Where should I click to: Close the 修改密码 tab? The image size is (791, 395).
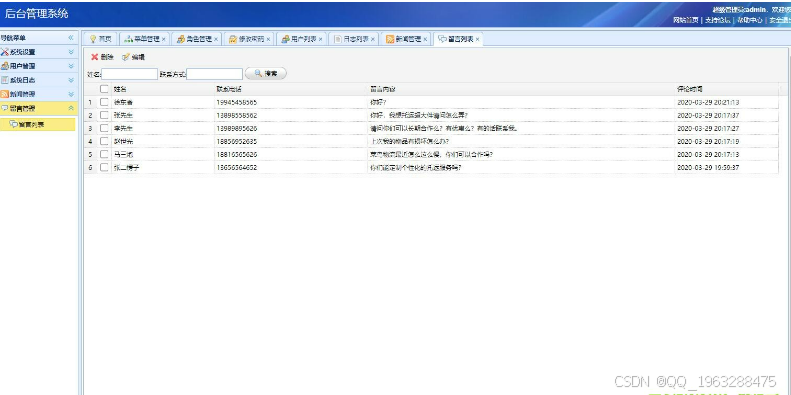pos(268,39)
